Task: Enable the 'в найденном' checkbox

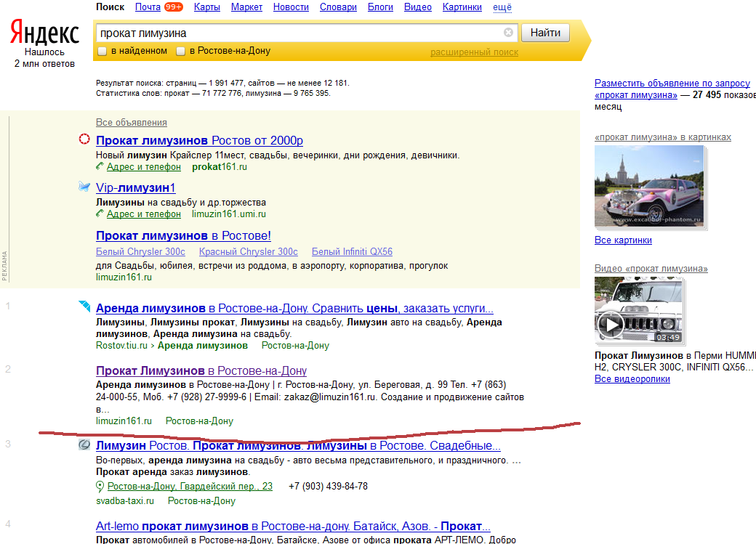Action: (x=102, y=51)
